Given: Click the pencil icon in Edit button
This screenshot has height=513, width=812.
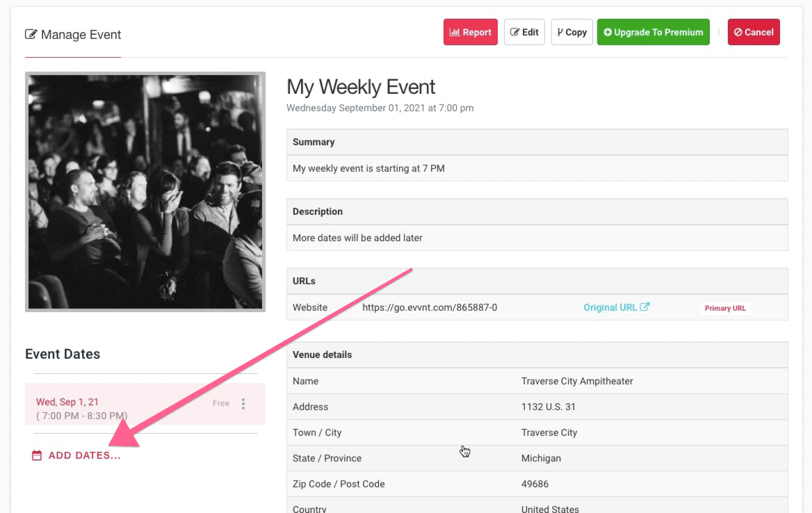Looking at the screenshot, I should click(514, 32).
